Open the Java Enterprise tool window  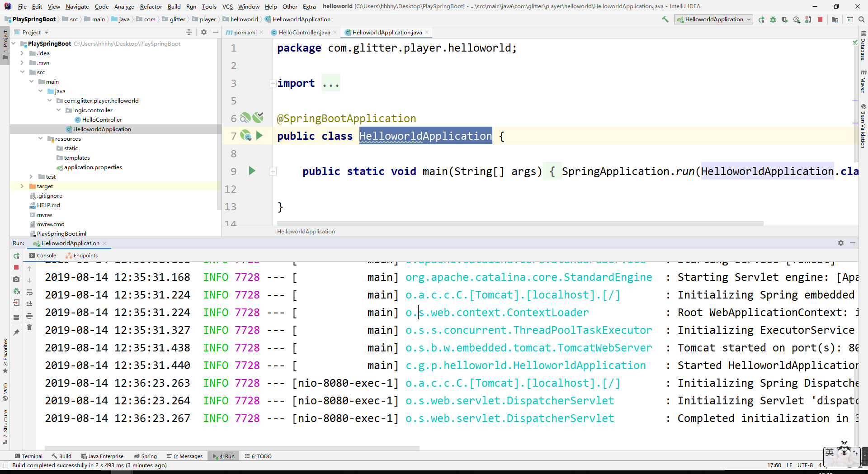click(102, 456)
